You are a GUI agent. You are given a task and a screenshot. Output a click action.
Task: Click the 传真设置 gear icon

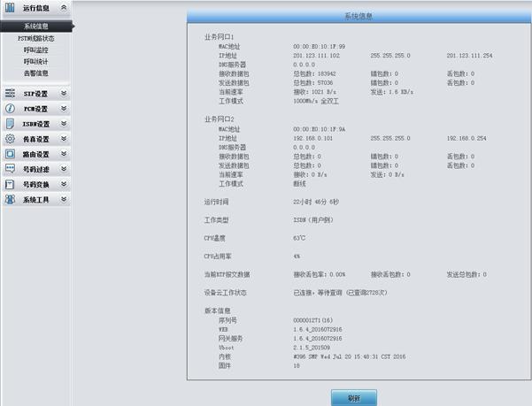(10, 139)
